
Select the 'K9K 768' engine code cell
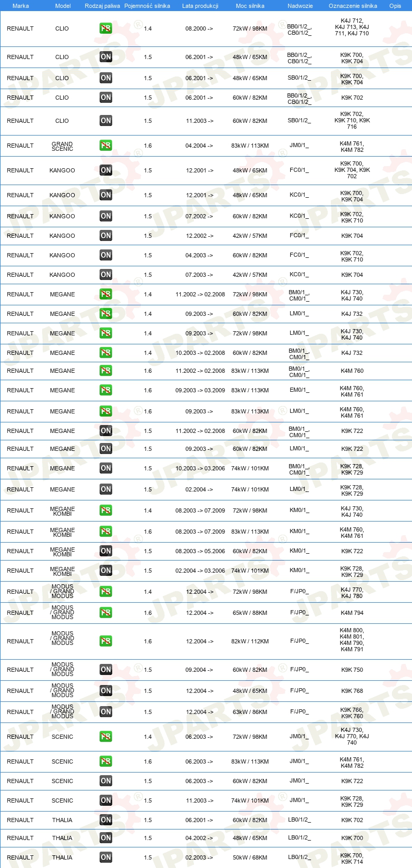tap(352, 691)
